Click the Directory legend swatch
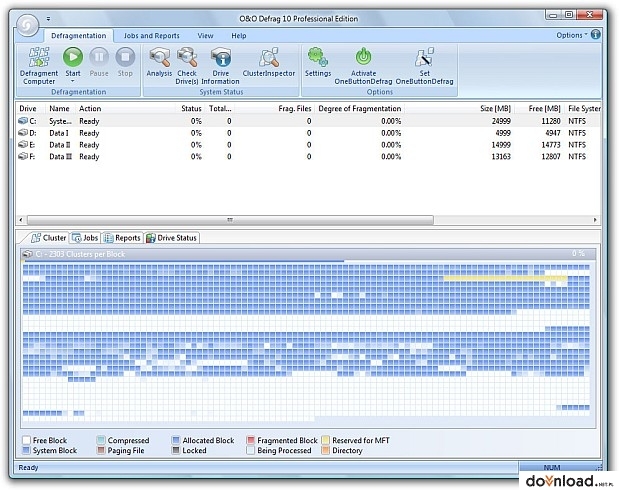 coord(326,450)
